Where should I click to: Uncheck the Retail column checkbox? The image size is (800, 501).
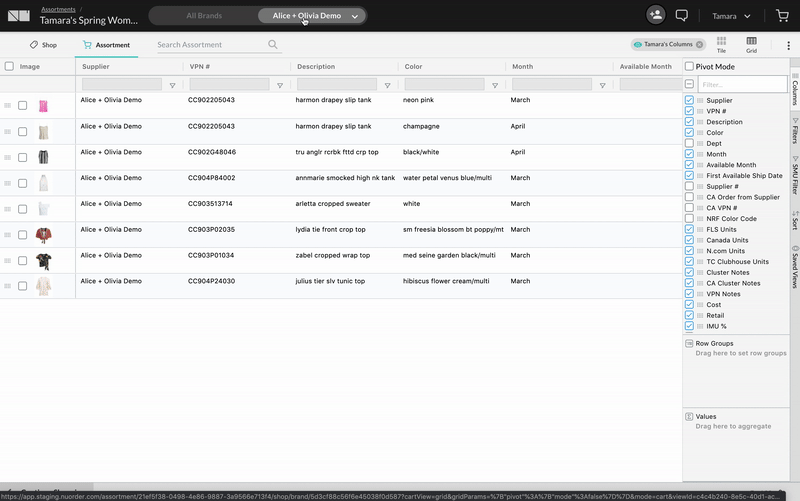[x=689, y=315]
